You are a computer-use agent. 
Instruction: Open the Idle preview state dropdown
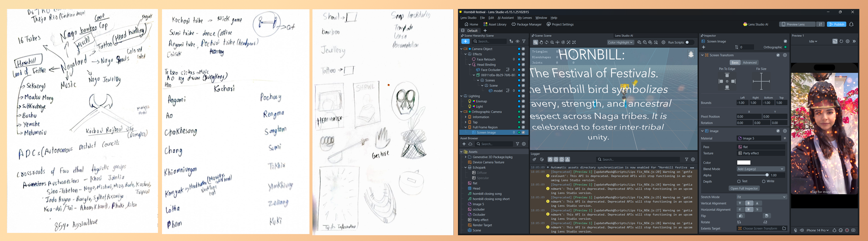(813, 41)
